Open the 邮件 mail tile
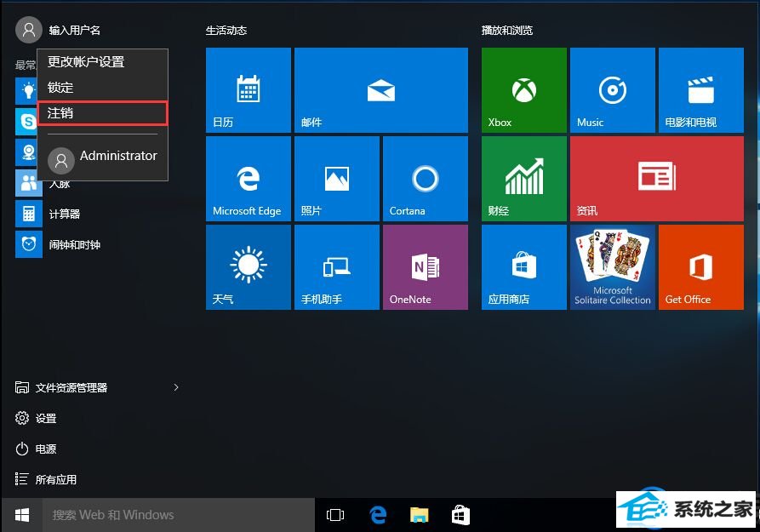 pos(381,89)
